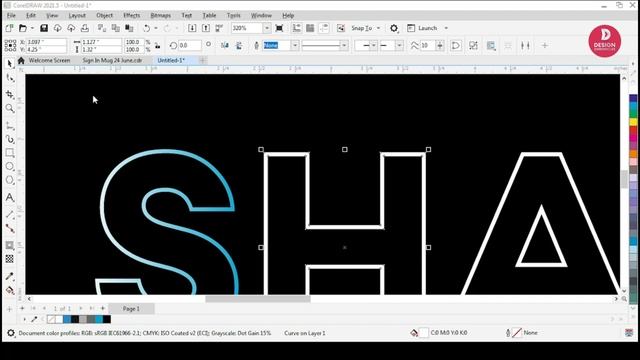Screen dimensions: 640x360
Task: Open the outline width None dropdown
Action: coord(295,45)
